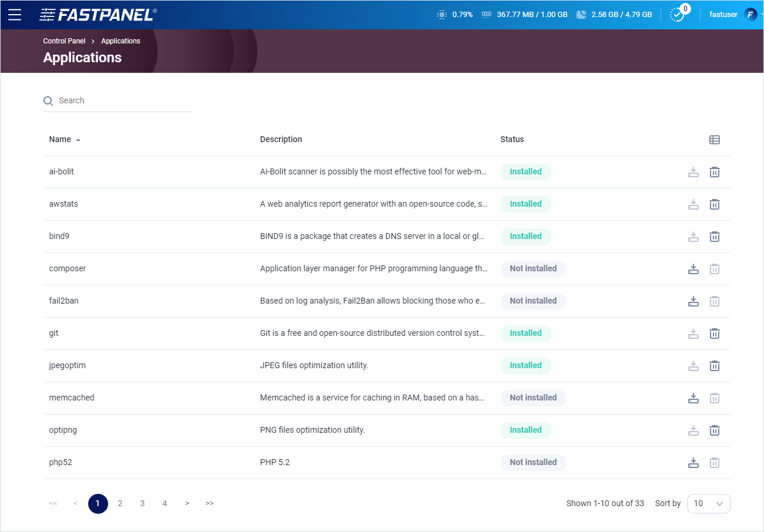Open the Control Panel breadcrumb link
Screen dimensions: 764x532
point(64,41)
